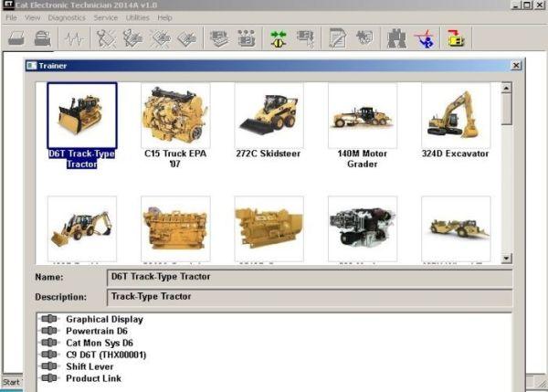Screen dimensions: 548x392
Task: Click the "324D Excavator" label text
Action: click(456, 154)
